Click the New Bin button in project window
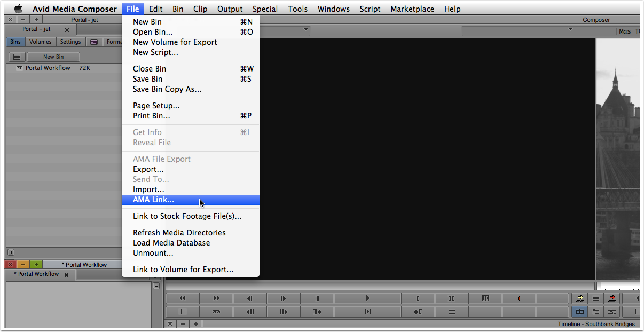 pyautogui.click(x=53, y=57)
